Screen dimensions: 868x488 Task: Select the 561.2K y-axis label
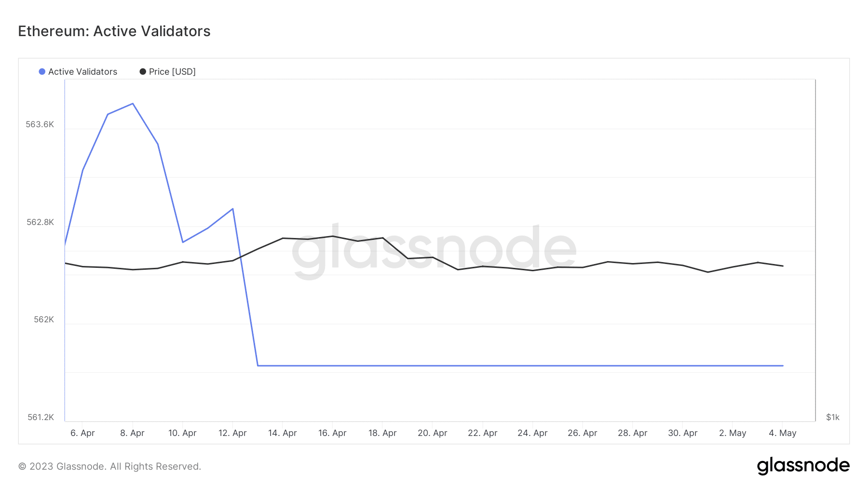[x=41, y=417]
